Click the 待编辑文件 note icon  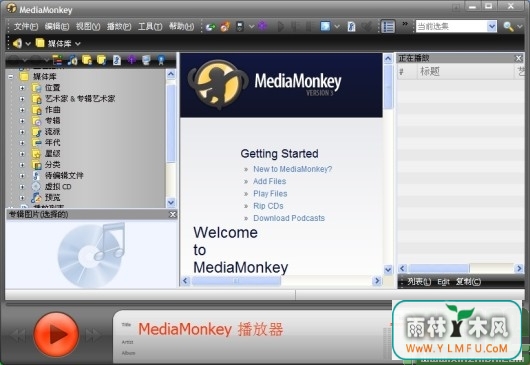point(37,175)
